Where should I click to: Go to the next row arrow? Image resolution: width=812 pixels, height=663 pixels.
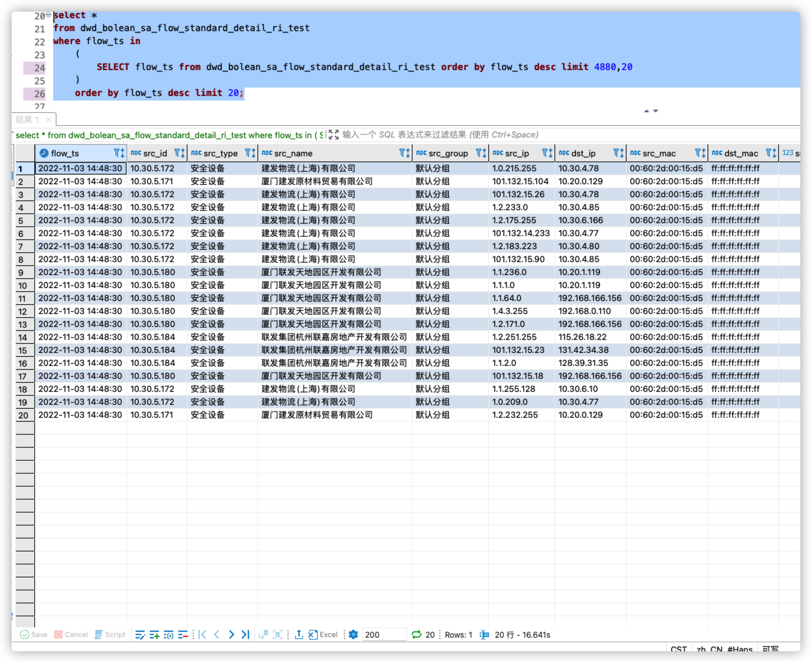(231, 635)
